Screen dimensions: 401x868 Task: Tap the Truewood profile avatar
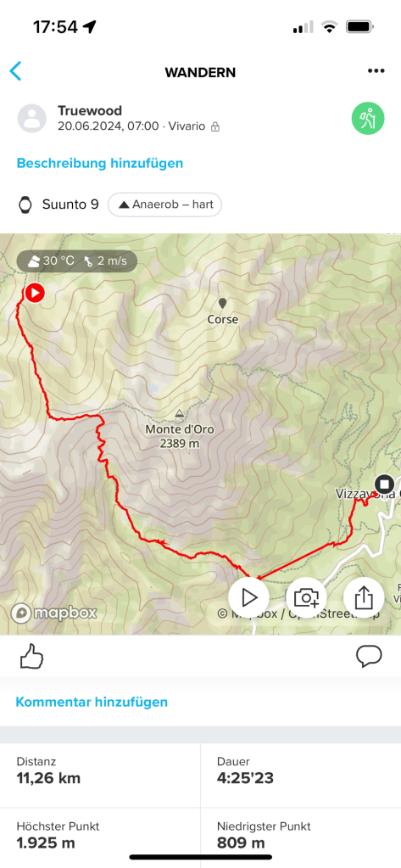32,118
